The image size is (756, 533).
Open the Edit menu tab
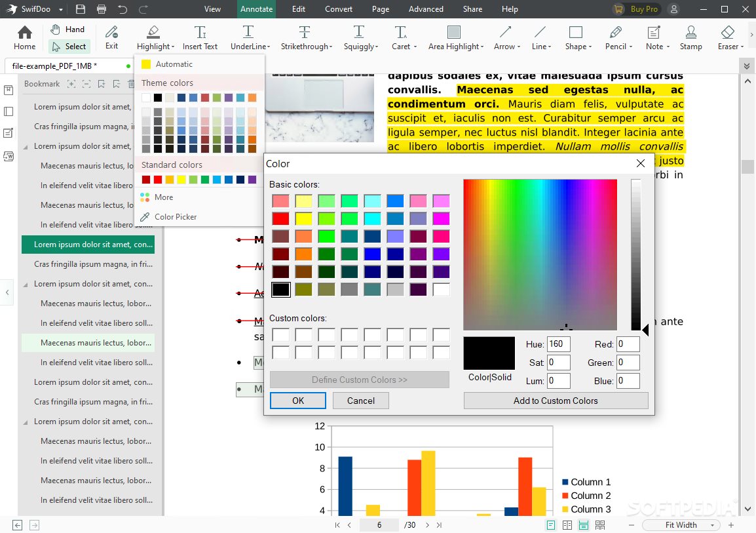(x=299, y=9)
